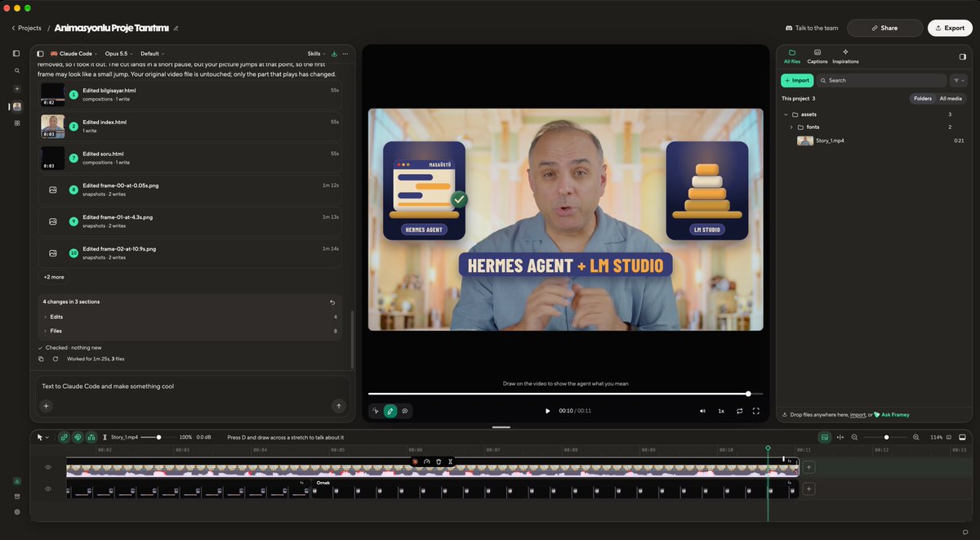Click the Share button
This screenshot has width=980, height=540.
point(884,28)
